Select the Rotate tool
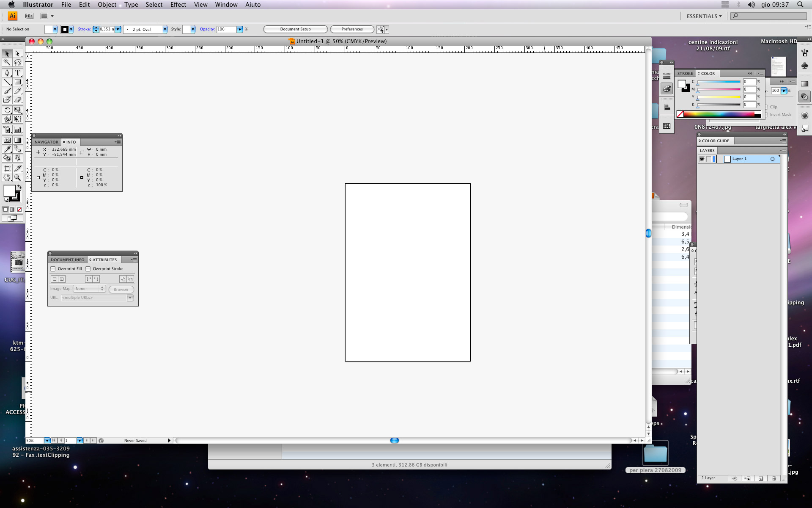Viewport: 812px width, 508px height. [7, 110]
